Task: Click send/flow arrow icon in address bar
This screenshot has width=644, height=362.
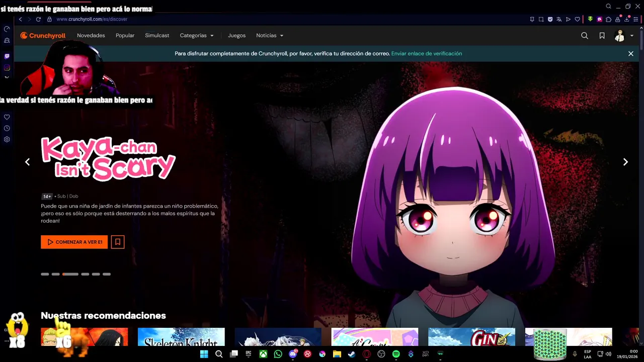Action: (x=568, y=19)
